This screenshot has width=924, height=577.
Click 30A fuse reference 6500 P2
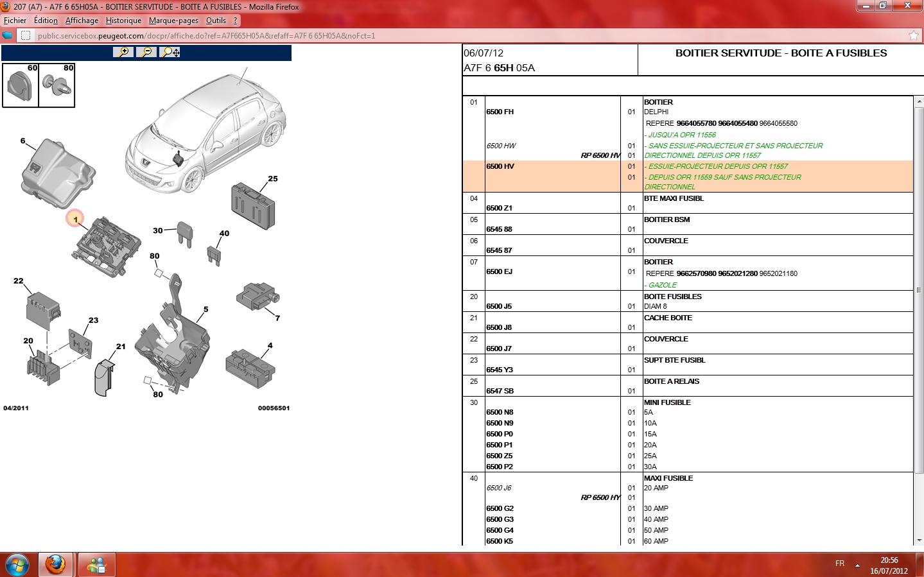(x=499, y=467)
